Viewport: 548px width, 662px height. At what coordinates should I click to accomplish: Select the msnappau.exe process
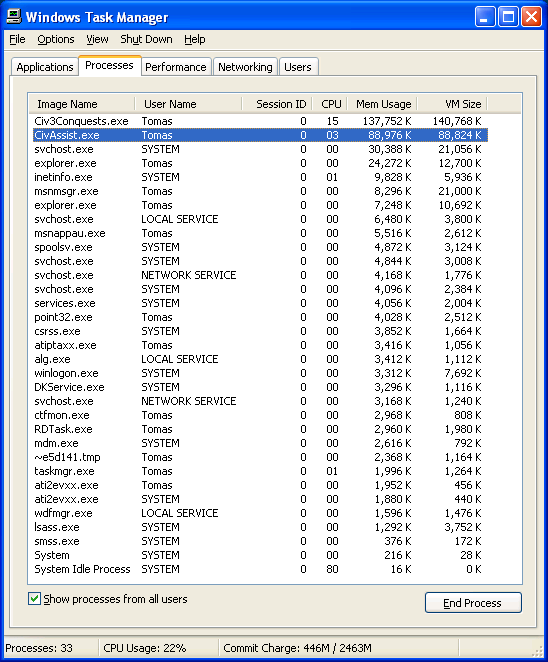click(258, 233)
